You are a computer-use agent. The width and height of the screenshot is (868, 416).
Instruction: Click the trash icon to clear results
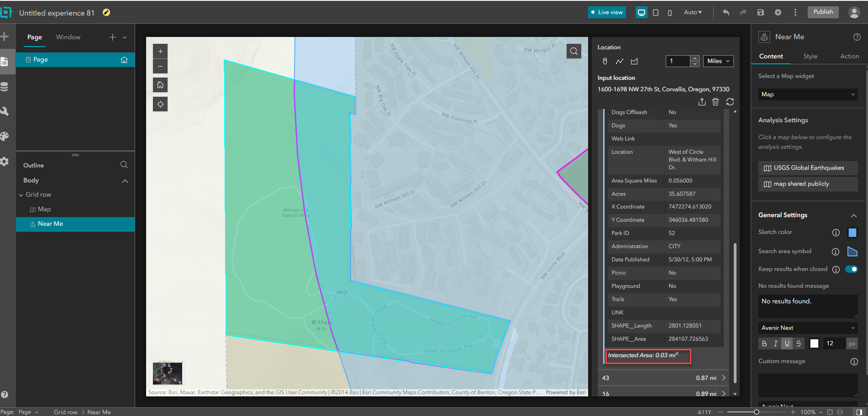(x=715, y=102)
